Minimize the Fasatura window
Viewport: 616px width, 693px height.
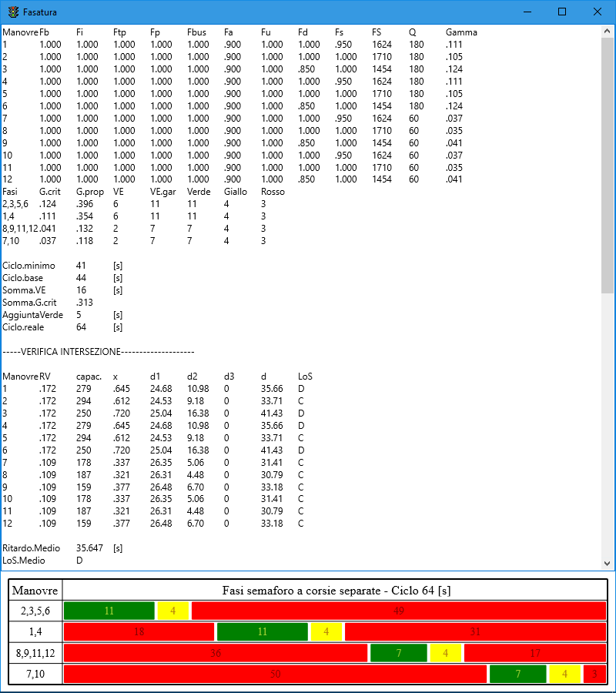[x=527, y=12]
